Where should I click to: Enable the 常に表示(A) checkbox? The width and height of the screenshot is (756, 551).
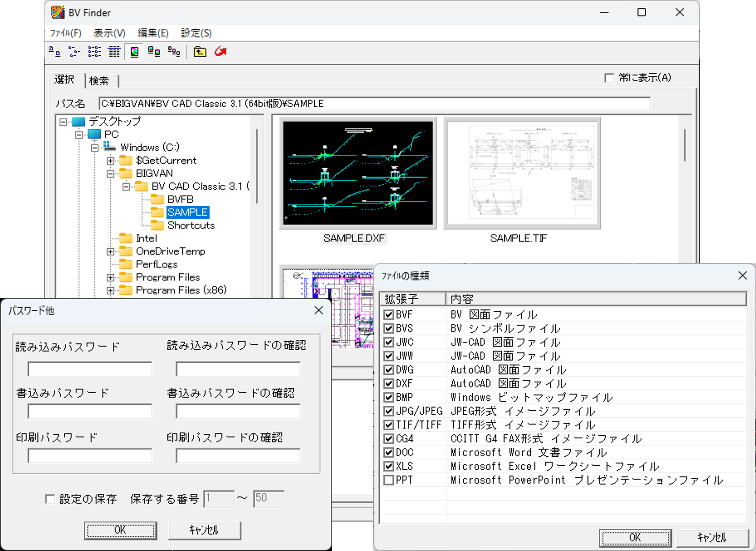tap(609, 78)
